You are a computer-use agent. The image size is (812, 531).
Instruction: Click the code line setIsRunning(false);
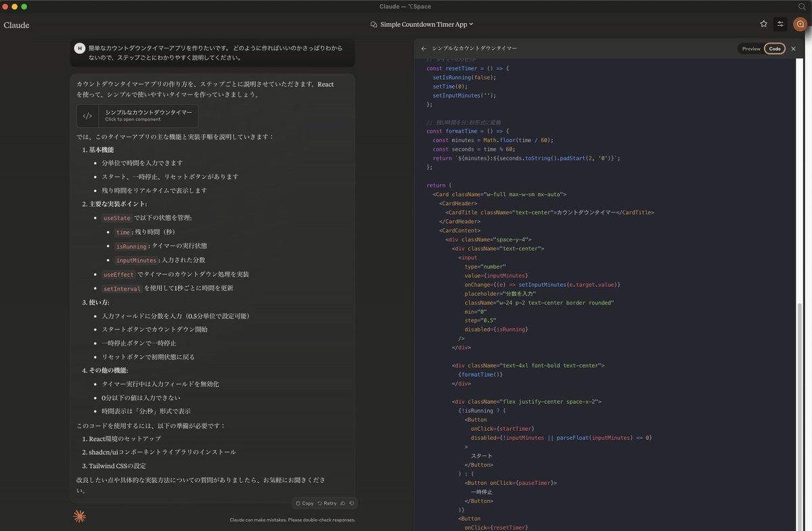465,77
